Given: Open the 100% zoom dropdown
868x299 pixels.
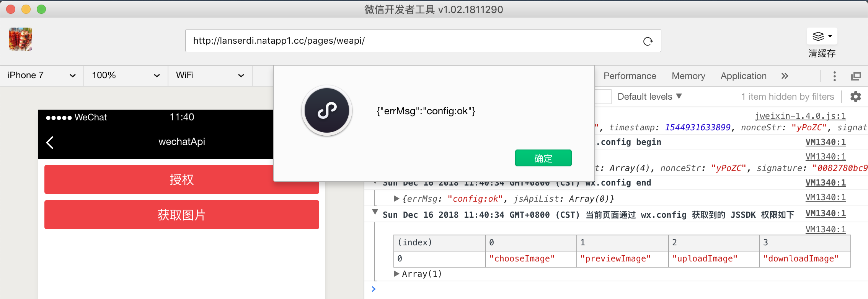Looking at the screenshot, I should (126, 75).
